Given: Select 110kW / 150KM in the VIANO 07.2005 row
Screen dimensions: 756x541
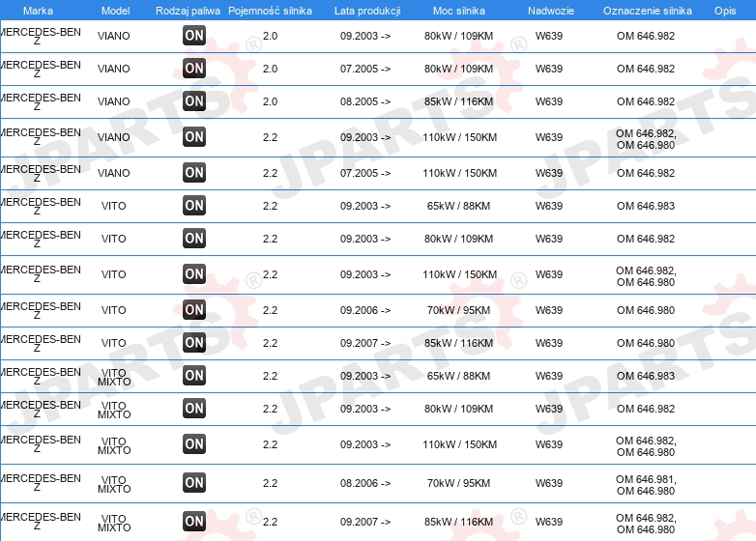Looking at the screenshot, I should pyautogui.click(x=459, y=173).
